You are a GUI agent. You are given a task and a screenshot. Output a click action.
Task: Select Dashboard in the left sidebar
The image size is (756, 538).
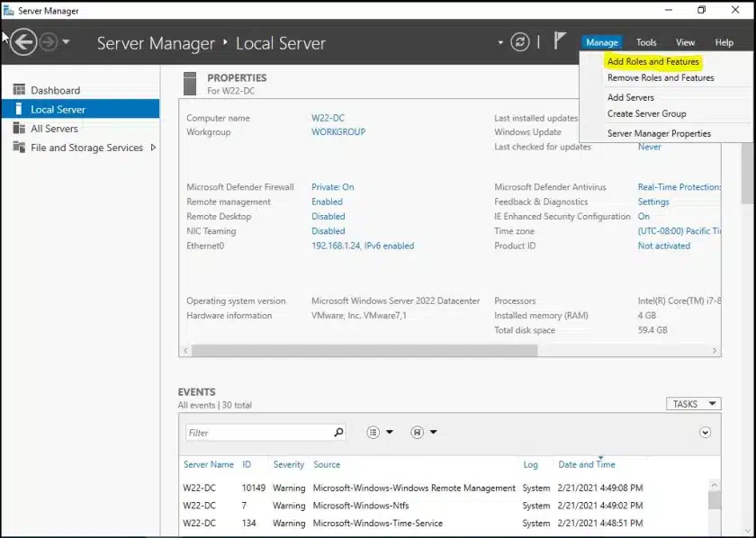[55, 90]
